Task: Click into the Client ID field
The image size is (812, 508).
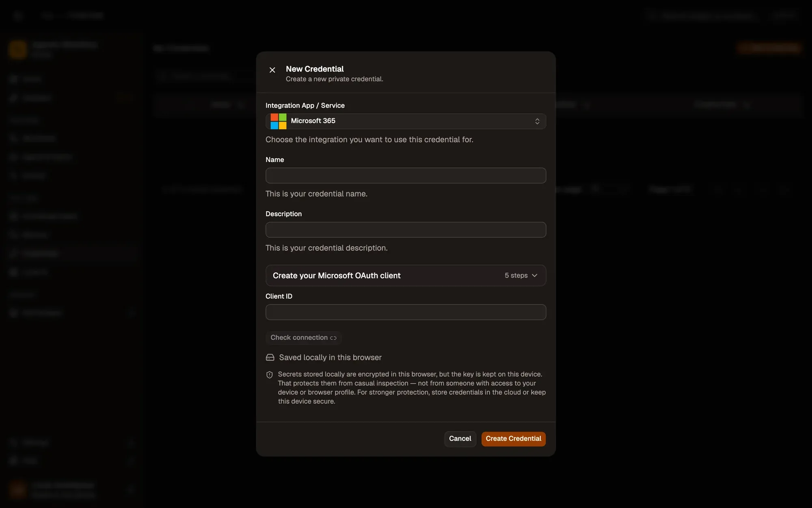Action: tap(406, 312)
